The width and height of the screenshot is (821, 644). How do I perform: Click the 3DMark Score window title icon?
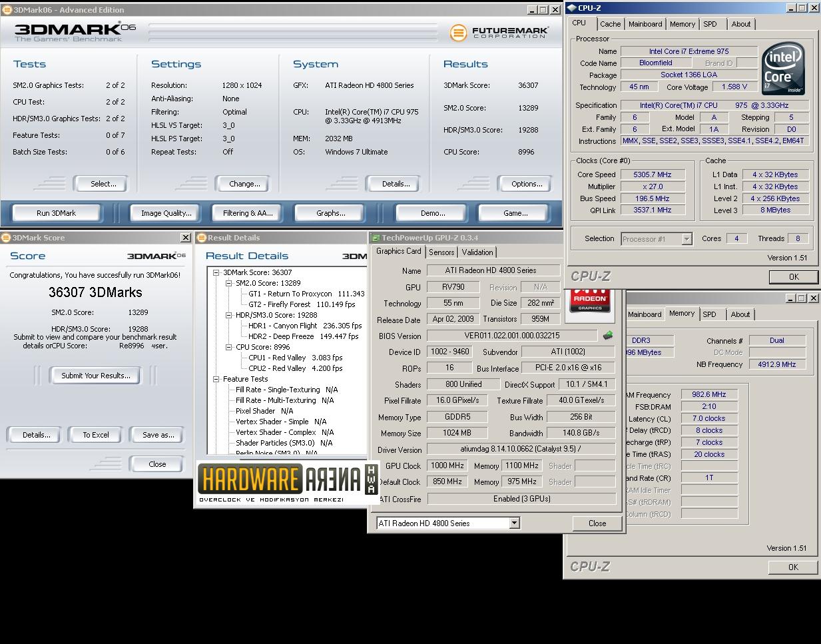point(7,238)
